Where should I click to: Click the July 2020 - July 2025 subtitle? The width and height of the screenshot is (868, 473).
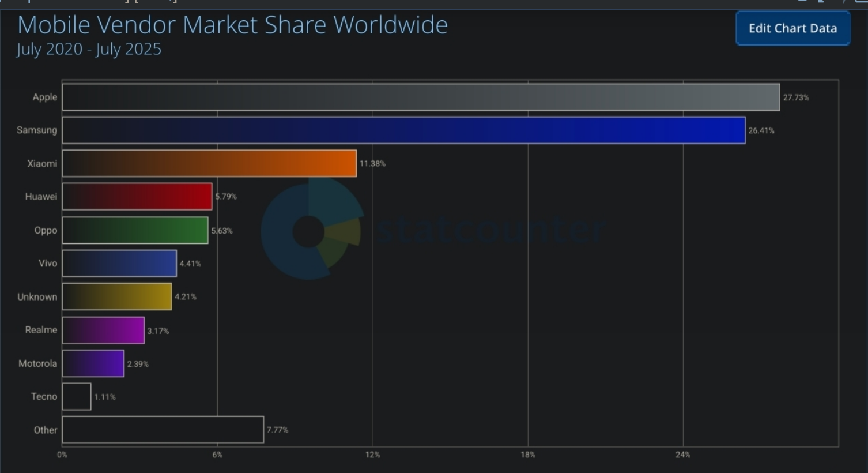coord(89,49)
